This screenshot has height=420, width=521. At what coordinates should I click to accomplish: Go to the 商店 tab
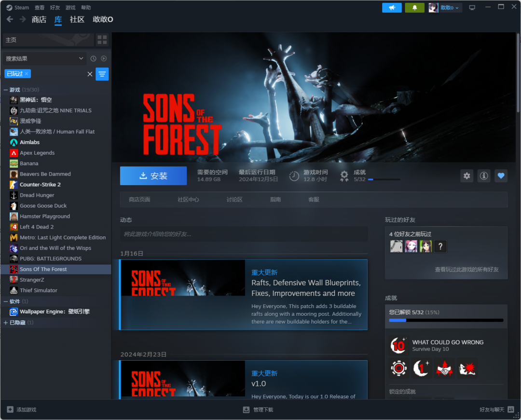click(x=39, y=20)
